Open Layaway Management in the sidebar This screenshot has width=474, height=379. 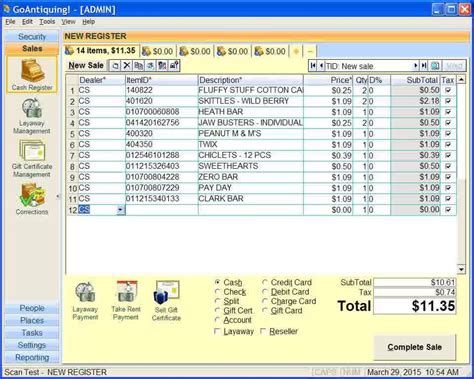pos(32,116)
